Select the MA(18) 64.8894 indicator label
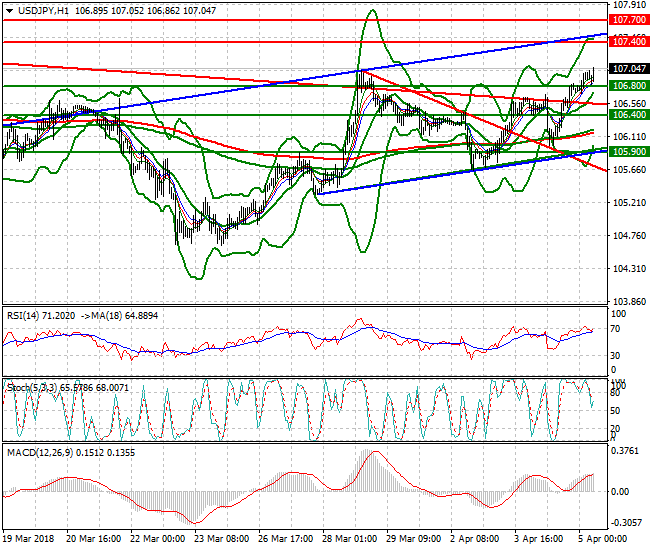 [x=124, y=316]
